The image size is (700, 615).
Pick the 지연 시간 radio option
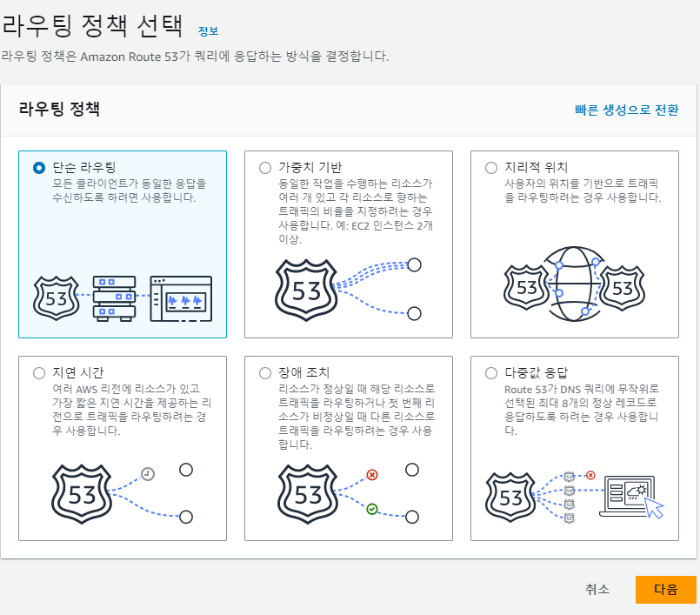click(x=39, y=373)
